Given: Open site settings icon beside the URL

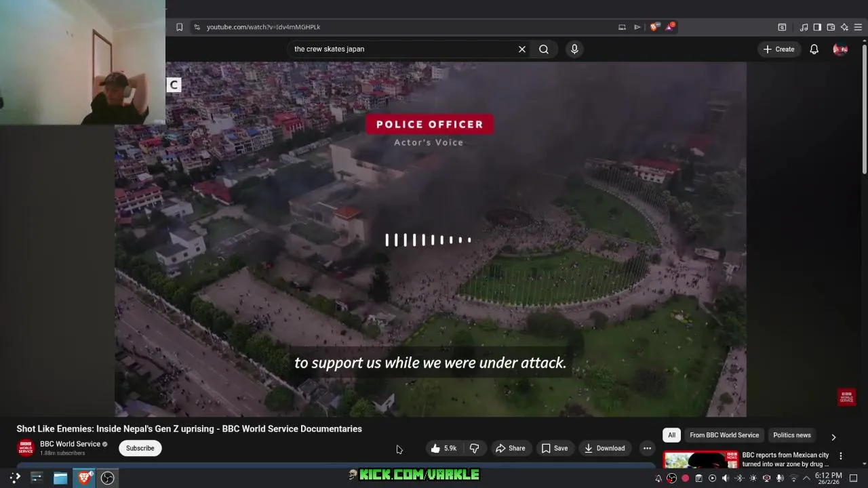Looking at the screenshot, I should coord(197,27).
